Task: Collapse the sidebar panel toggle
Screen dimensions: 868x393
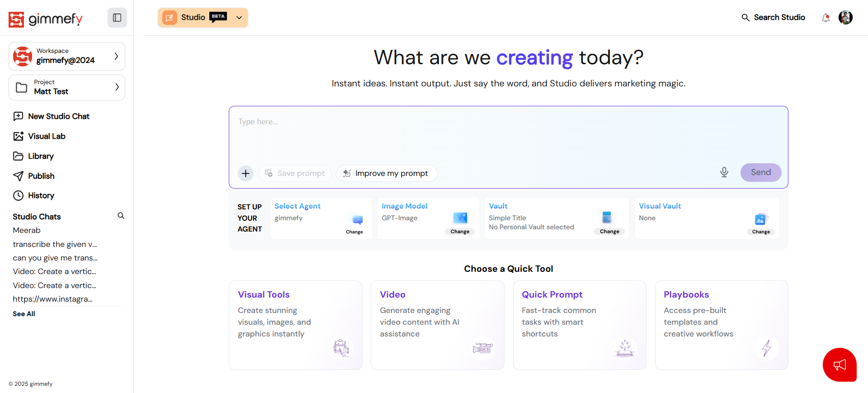Action: (x=117, y=18)
